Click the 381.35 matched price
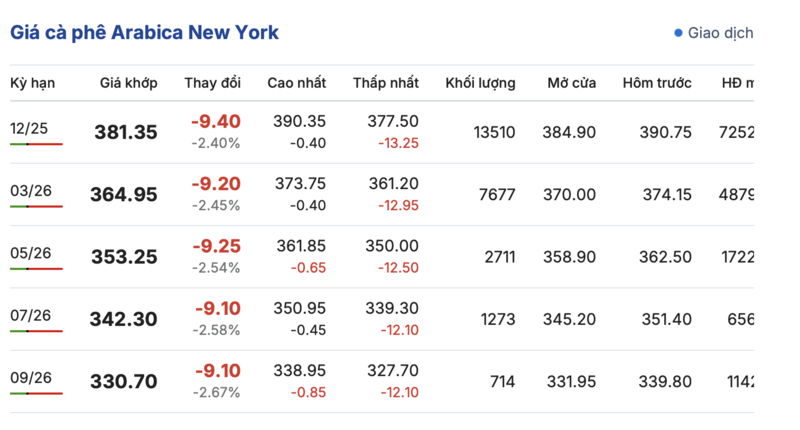This screenshot has height=430, width=800. [125, 132]
